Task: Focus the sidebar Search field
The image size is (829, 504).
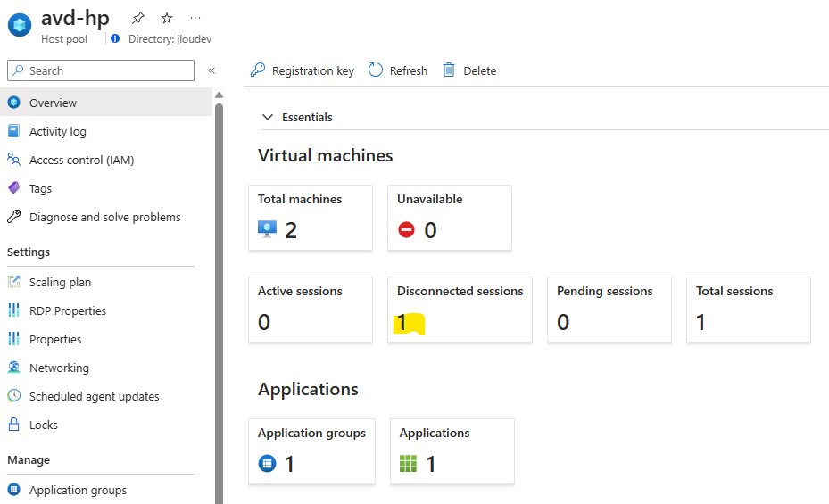Action: tap(101, 70)
